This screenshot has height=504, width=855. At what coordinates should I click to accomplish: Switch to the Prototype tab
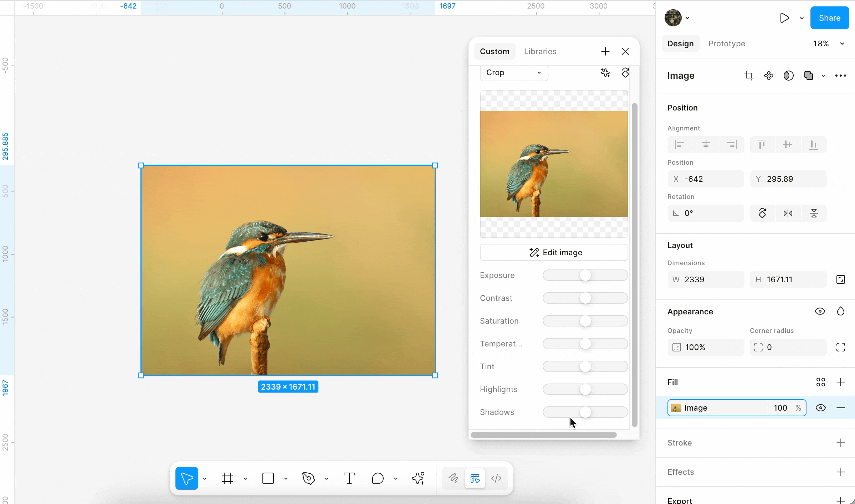[x=726, y=43]
